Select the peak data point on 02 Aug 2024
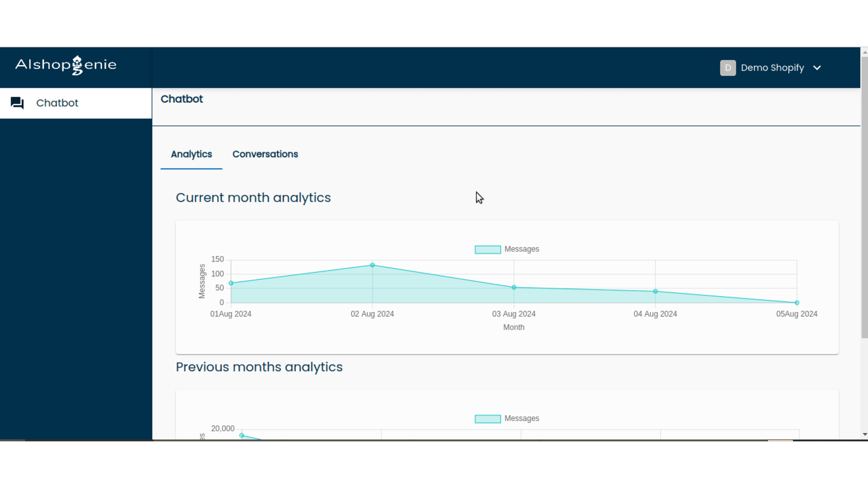 pos(372,265)
